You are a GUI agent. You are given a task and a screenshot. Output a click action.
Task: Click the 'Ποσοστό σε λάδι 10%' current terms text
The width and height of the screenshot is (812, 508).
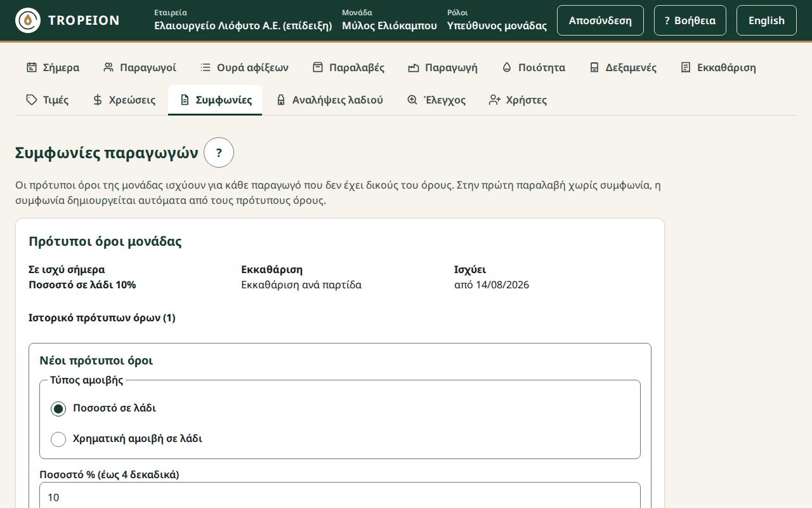82,284
